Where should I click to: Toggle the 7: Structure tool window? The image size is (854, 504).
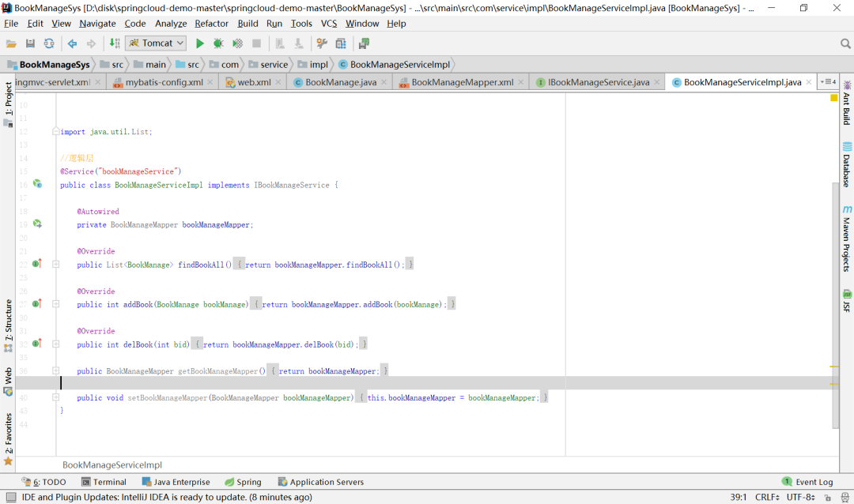click(x=8, y=325)
